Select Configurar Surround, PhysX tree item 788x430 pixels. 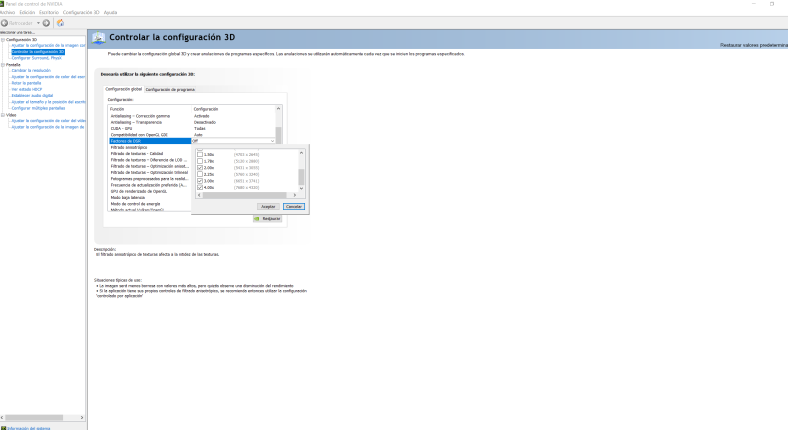point(36,58)
